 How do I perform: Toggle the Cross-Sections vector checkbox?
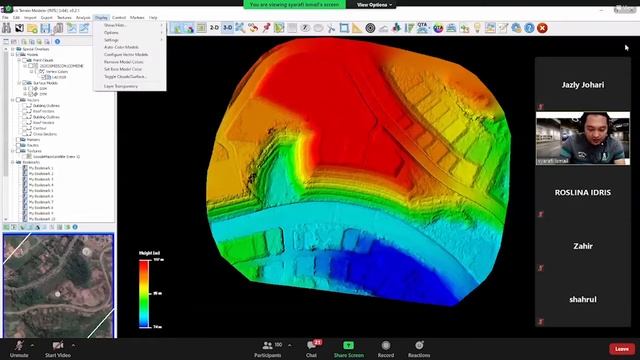point(24,134)
